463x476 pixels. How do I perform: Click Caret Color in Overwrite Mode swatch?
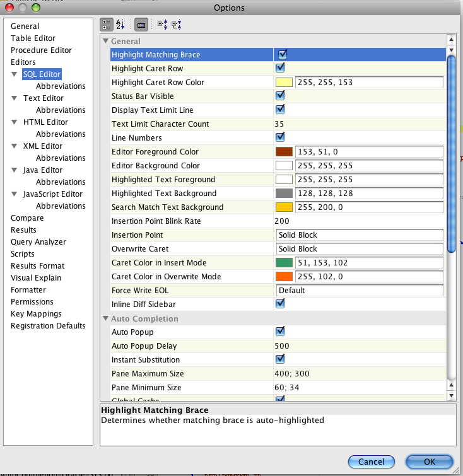coord(284,277)
